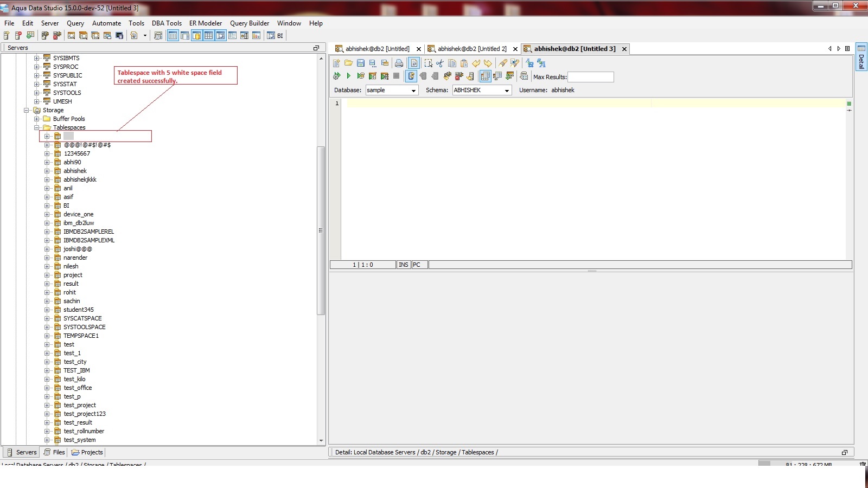Screen dimensions: 868x488
Task: Save the script with the floppy disk icon
Action: pyautogui.click(x=360, y=63)
